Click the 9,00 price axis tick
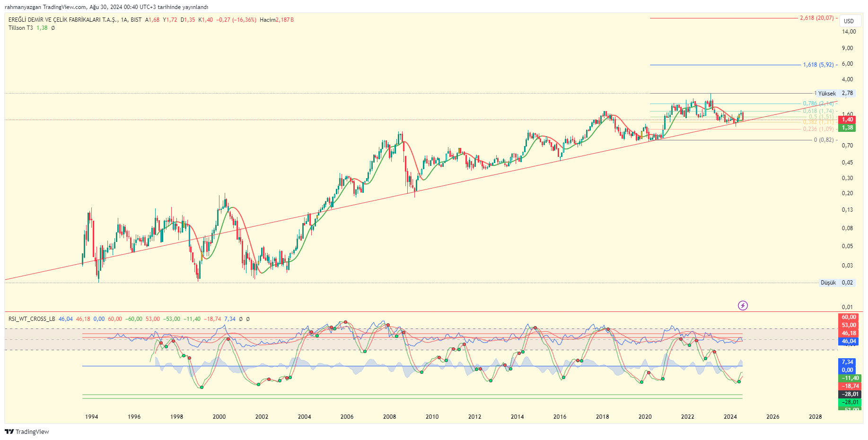This screenshot has height=440, width=868. [x=848, y=48]
